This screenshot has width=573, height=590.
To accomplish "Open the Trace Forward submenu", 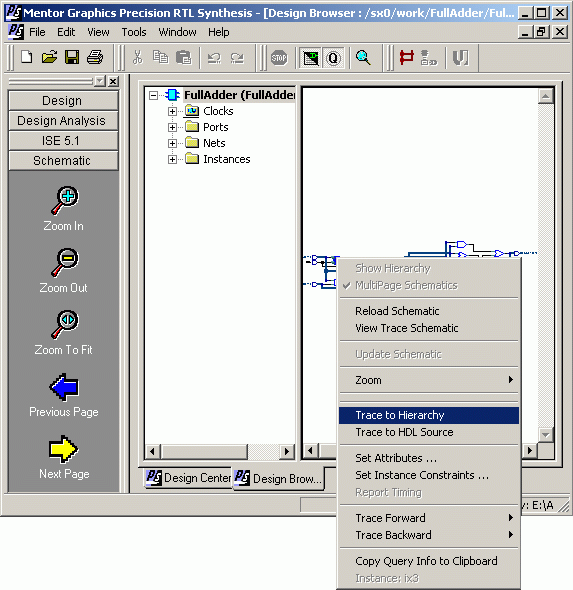I will click(429, 518).
